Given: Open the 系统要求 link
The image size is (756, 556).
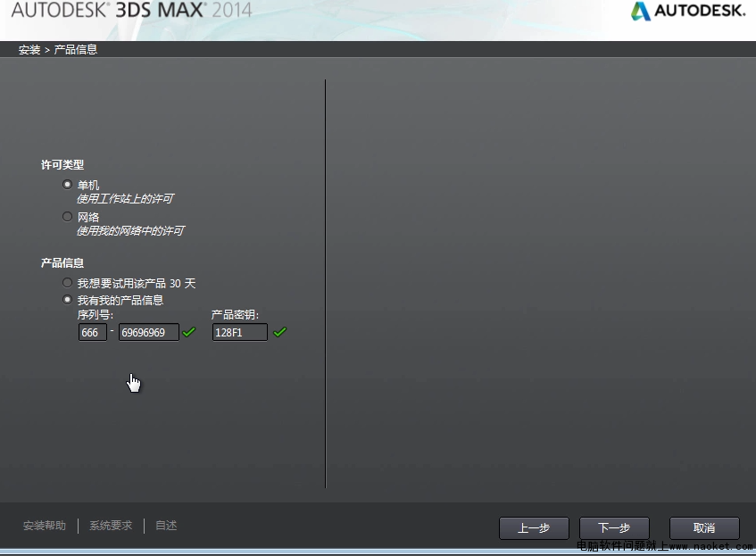Looking at the screenshot, I should point(111,526).
